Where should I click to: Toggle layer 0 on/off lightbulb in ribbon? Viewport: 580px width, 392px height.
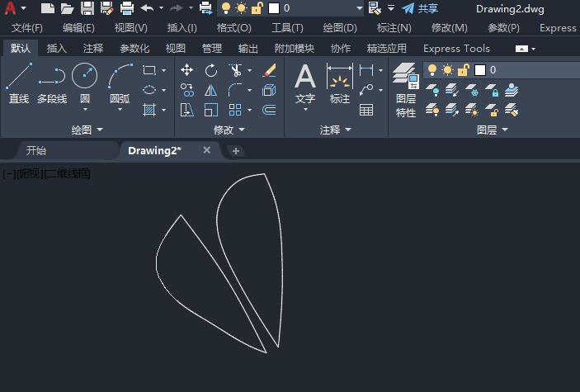click(x=431, y=70)
